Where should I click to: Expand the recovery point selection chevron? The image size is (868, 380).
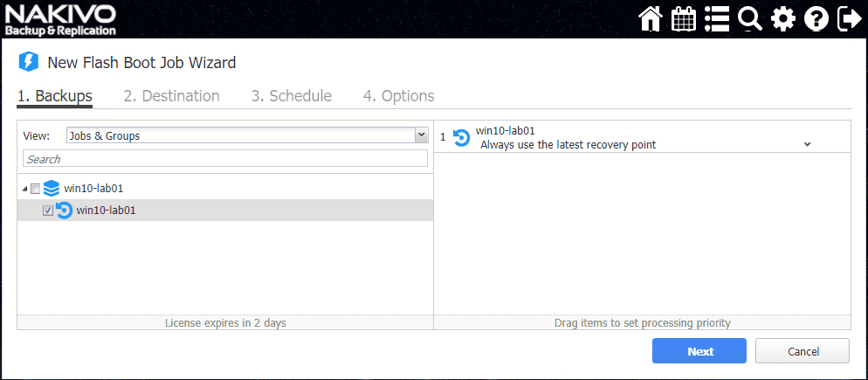coord(807,144)
